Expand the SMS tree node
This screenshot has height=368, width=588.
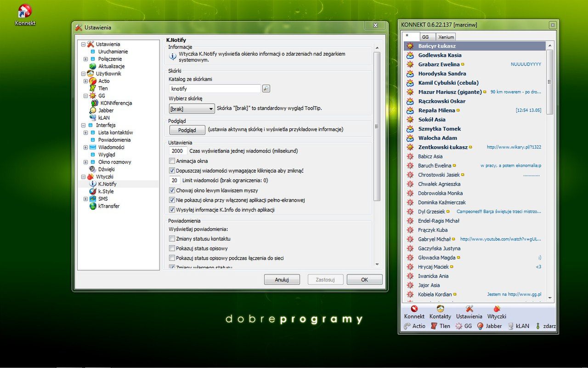pos(85,199)
